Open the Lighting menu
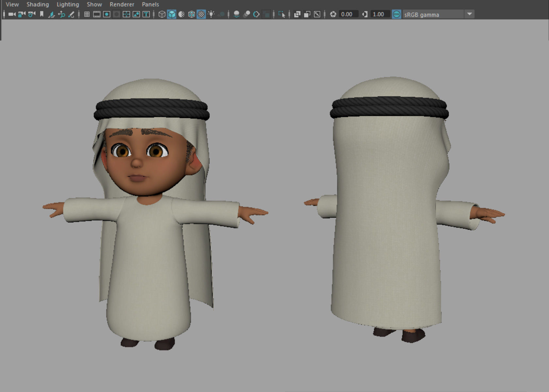 coord(68,4)
